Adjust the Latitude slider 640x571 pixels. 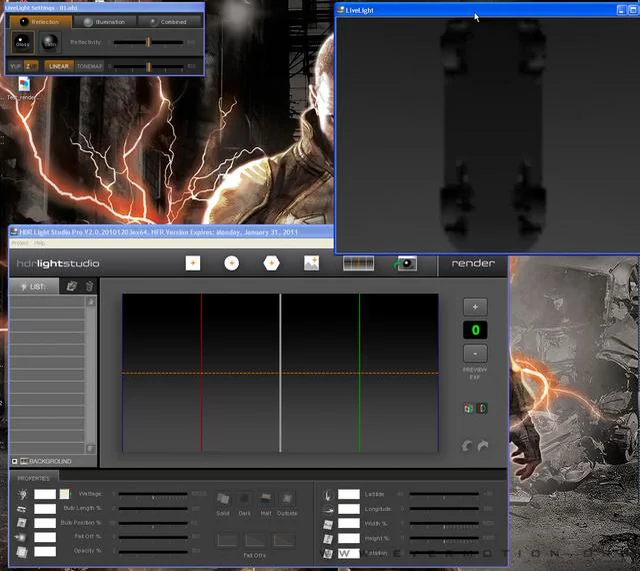click(444, 494)
